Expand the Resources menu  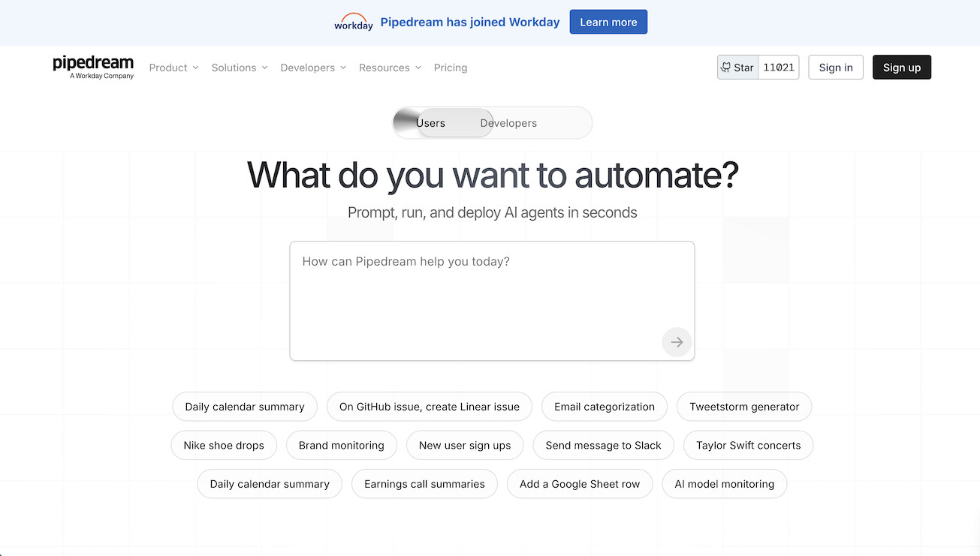[389, 68]
